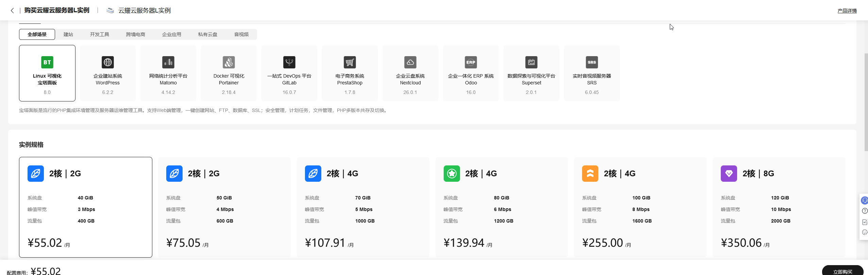
Task: Click the 100 GiB system disk value
Action: pyautogui.click(x=641, y=198)
